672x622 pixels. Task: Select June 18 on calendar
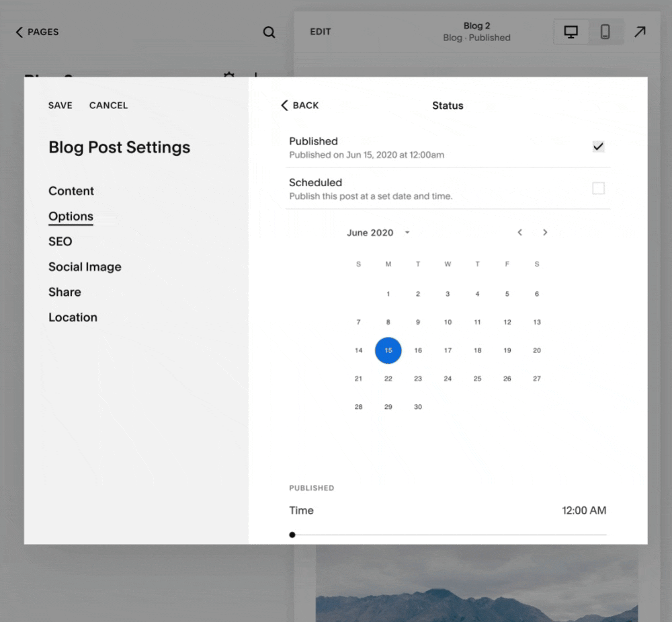(x=477, y=350)
